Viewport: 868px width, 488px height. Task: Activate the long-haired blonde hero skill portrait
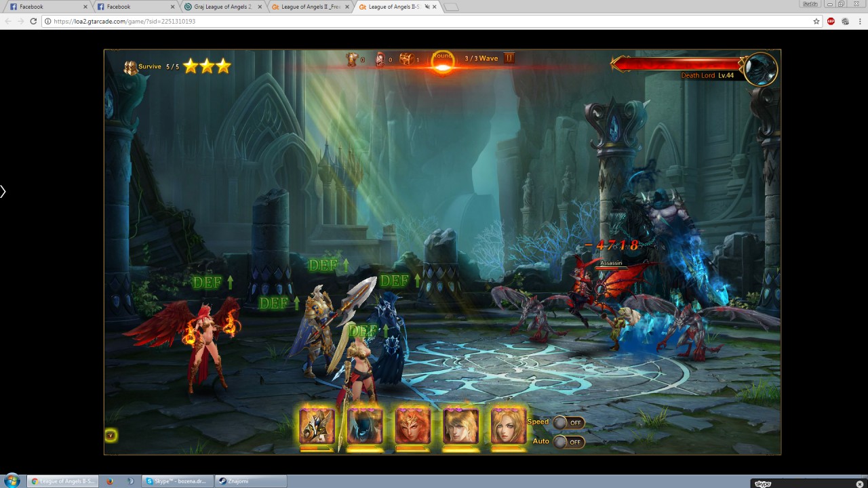(x=508, y=426)
